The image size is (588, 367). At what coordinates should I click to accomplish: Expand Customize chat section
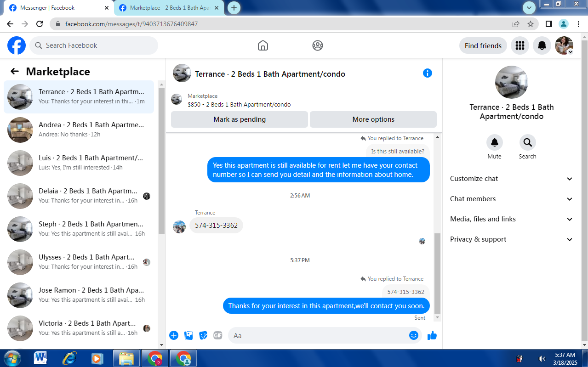point(512,179)
